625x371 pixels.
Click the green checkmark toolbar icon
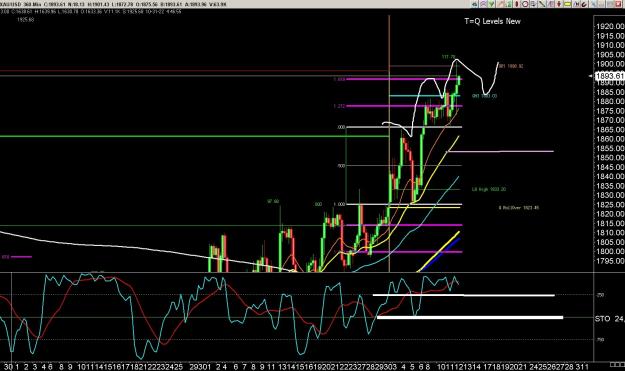[491, 4]
